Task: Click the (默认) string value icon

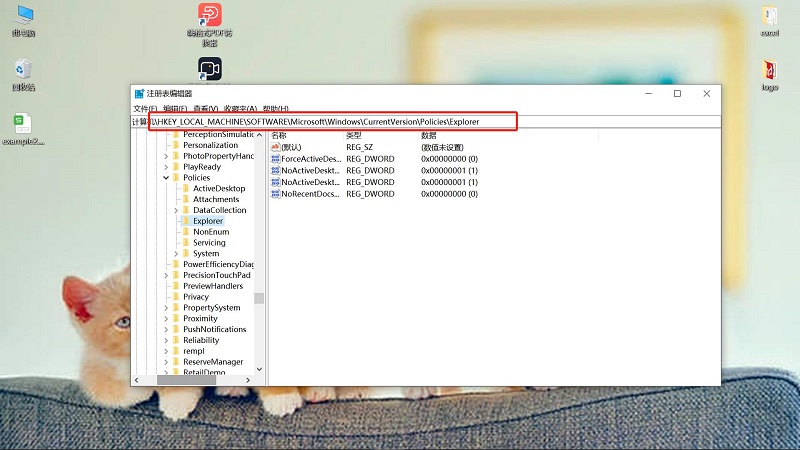Action: (x=276, y=147)
